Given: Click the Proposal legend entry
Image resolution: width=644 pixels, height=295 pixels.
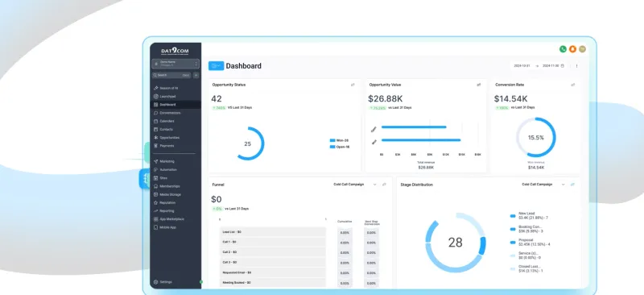Looking at the screenshot, I should (x=530, y=242).
